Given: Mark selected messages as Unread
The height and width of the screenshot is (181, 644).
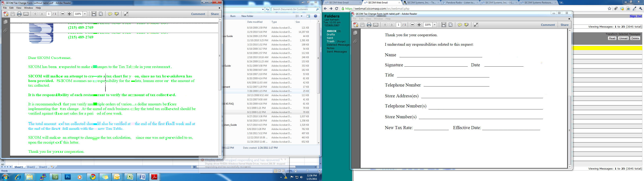Looking at the screenshot, I should pos(623,38).
